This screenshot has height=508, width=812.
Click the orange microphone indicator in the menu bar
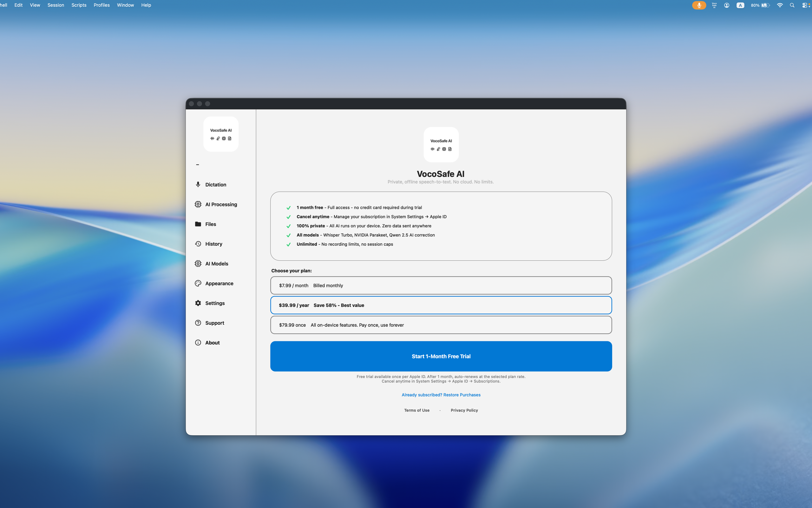click(x=699, y=5)
